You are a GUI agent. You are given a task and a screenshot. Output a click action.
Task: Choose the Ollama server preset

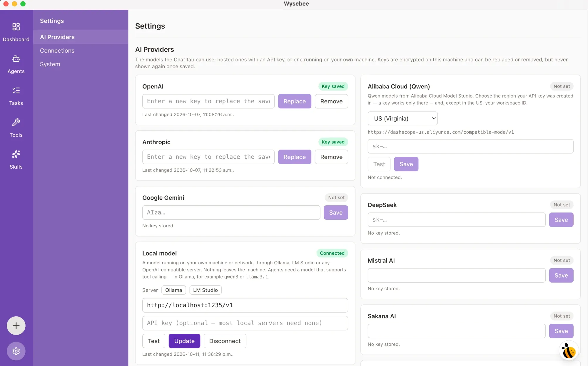tap(173, 290)
